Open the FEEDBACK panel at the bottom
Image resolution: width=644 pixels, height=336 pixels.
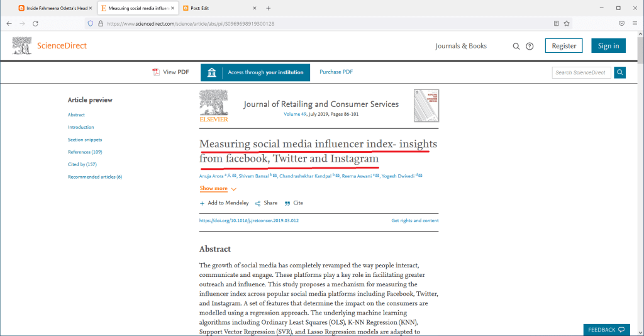[x=606, y=330]
